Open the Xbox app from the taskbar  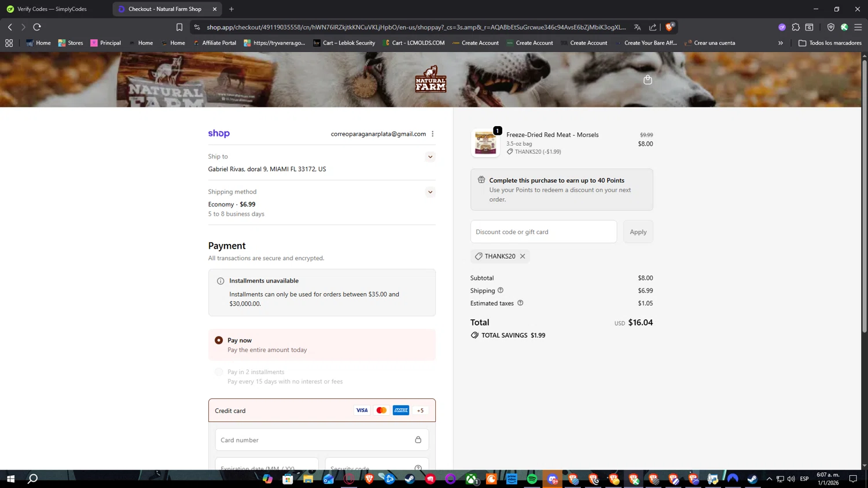click(x=472, y=479)
